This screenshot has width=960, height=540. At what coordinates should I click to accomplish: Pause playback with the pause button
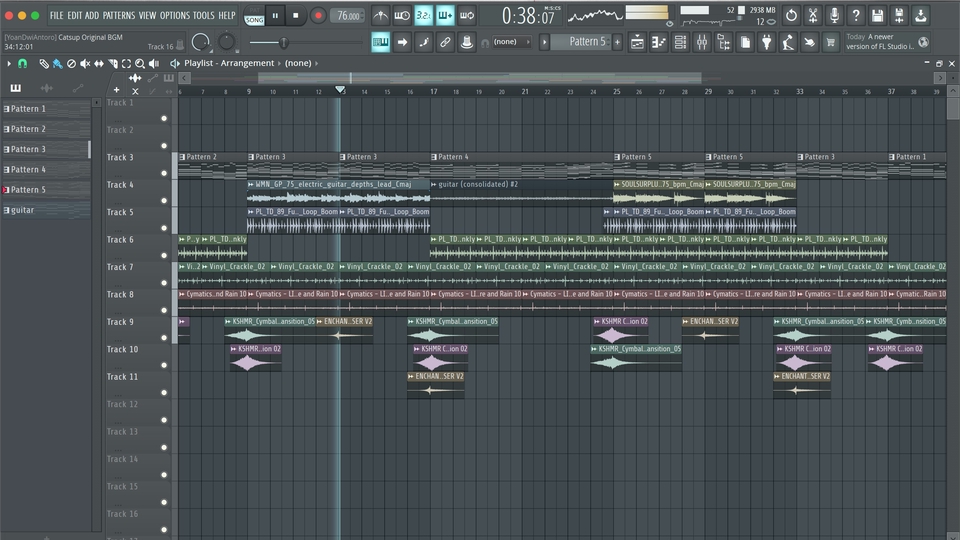[x=275, y=16]
